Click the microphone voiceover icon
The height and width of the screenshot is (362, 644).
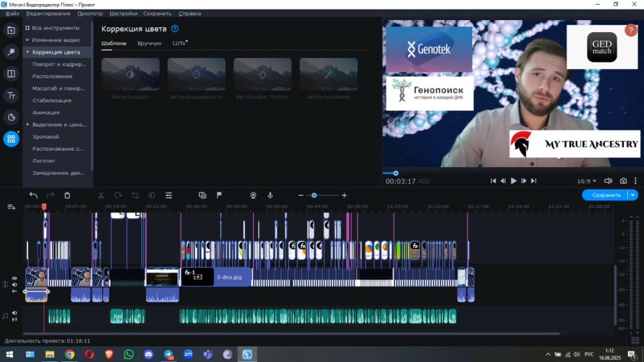pos(270,195)
